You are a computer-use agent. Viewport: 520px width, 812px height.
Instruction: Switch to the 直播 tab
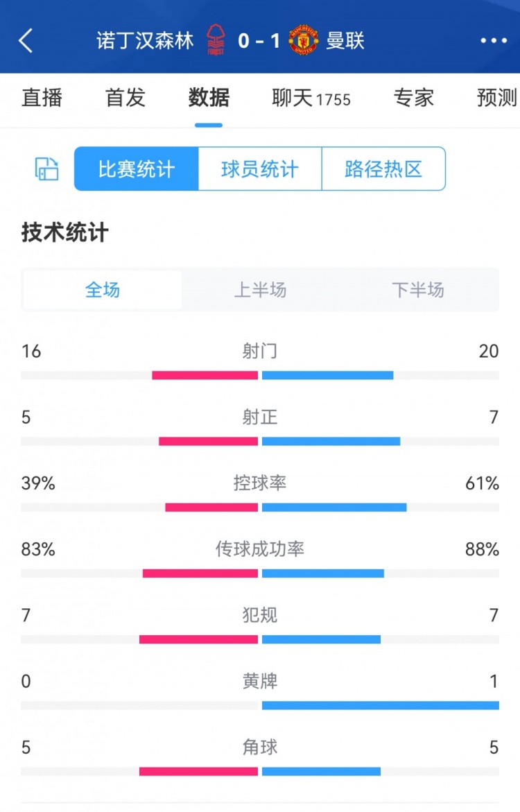click(42, 98)
